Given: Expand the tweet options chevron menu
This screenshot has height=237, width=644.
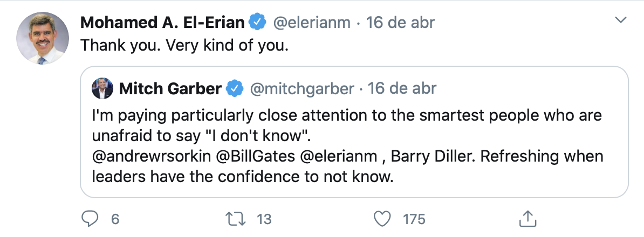Looking at the screenshot, I should 621,21.
